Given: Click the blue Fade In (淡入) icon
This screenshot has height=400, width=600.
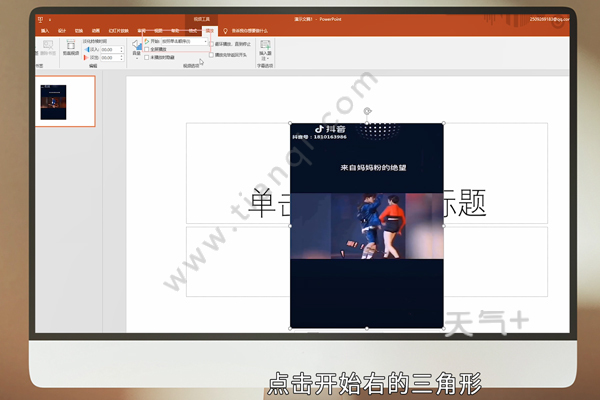Looking at the screenshot, I should [x=86, y=49].
